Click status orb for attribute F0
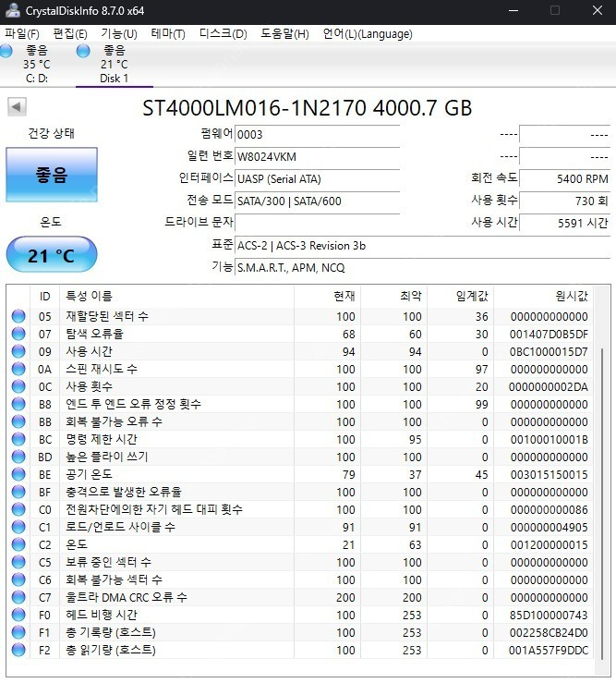 tap(18, 615)
